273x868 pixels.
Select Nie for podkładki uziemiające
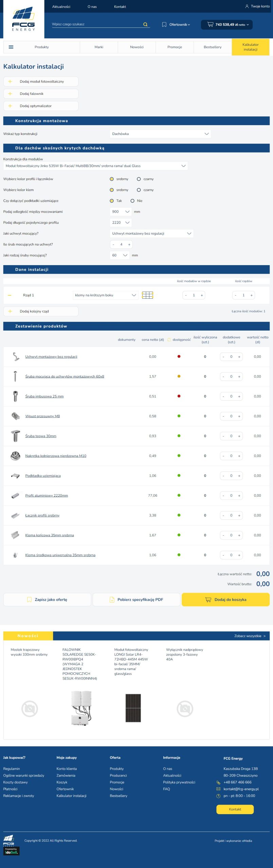pyautogui.click(x=132, y=201)
